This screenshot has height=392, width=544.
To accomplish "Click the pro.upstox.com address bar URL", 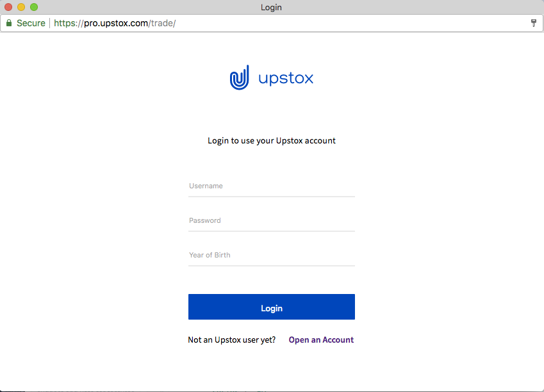I will tap(115, 23).
